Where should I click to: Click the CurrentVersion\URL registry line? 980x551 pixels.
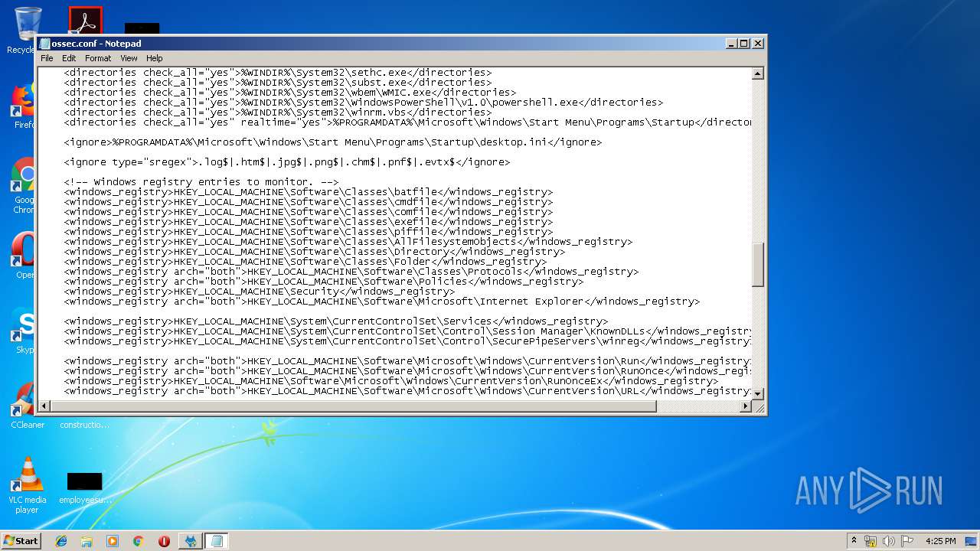tap(407, 391)
